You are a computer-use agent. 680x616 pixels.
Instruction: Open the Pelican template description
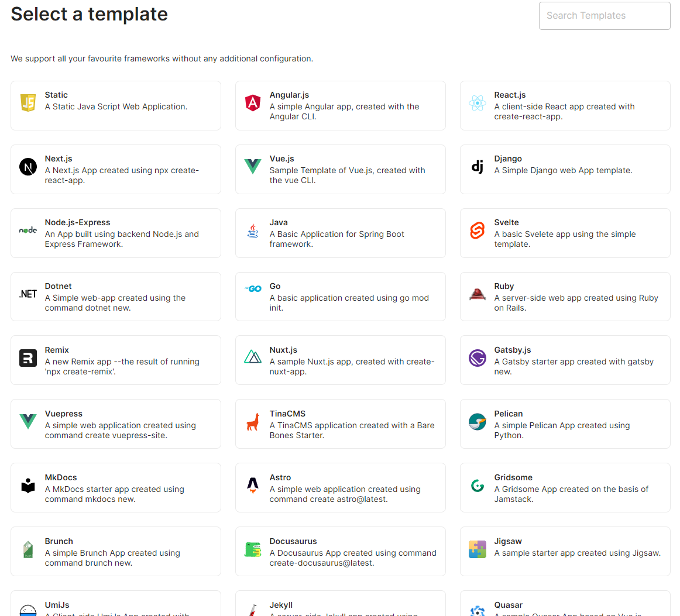(562, 431)
